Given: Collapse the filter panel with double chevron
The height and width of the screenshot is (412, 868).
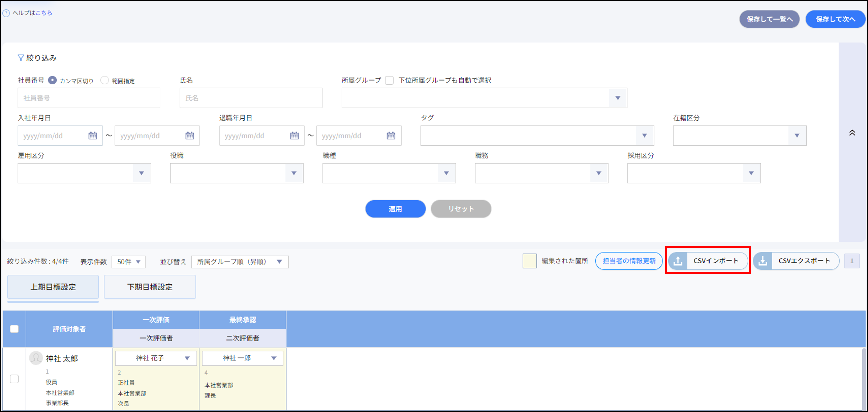Looking at the screenshot, I should [x=852, y=133].
